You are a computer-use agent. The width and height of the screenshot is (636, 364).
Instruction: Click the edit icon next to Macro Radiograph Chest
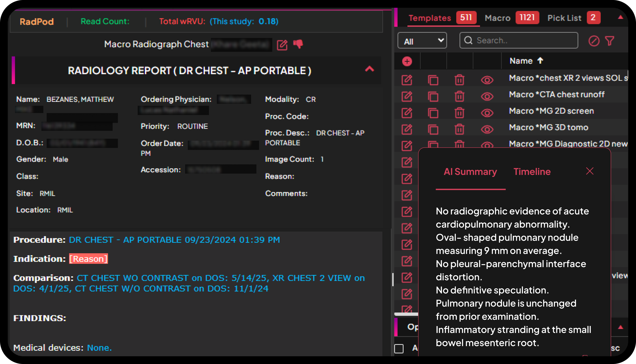pyautogui.click(x=282, y=45)
